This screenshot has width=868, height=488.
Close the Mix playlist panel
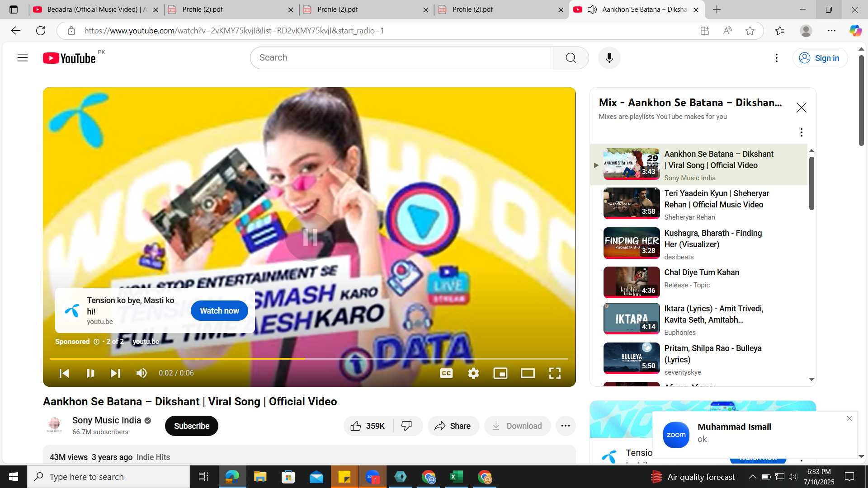[801, 108]
